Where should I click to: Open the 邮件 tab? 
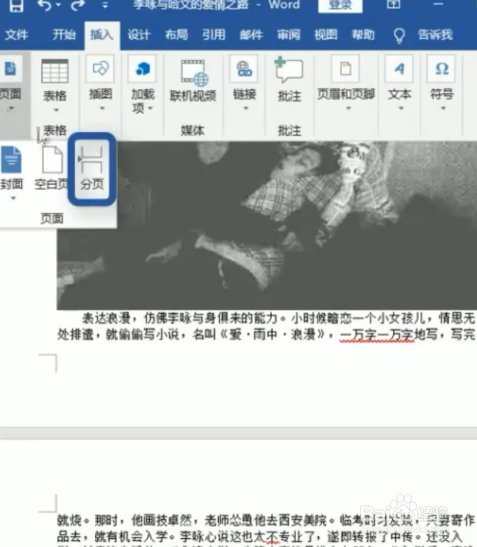coord(251,35)
